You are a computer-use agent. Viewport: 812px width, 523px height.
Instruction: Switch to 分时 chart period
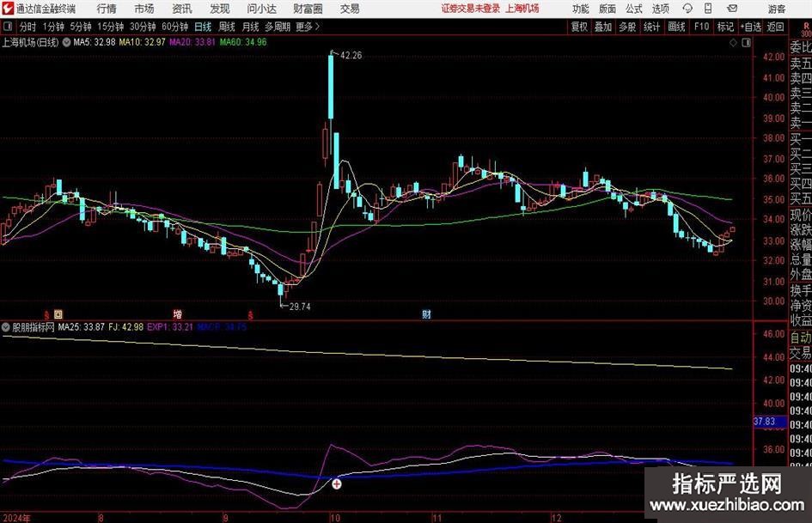(28, 27)
